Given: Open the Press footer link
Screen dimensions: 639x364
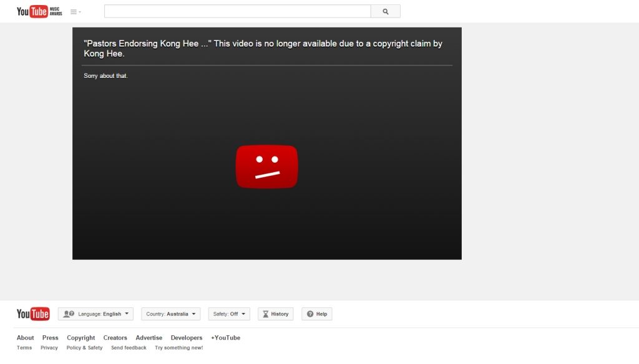Looking at the screenshot, I should pos(50,338).
